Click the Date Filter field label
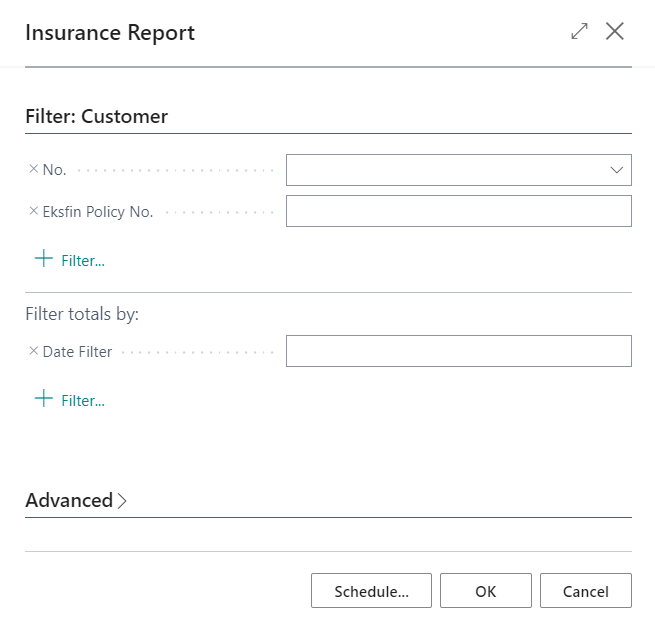Screen dimensions: 655x631 click(78, 351)
